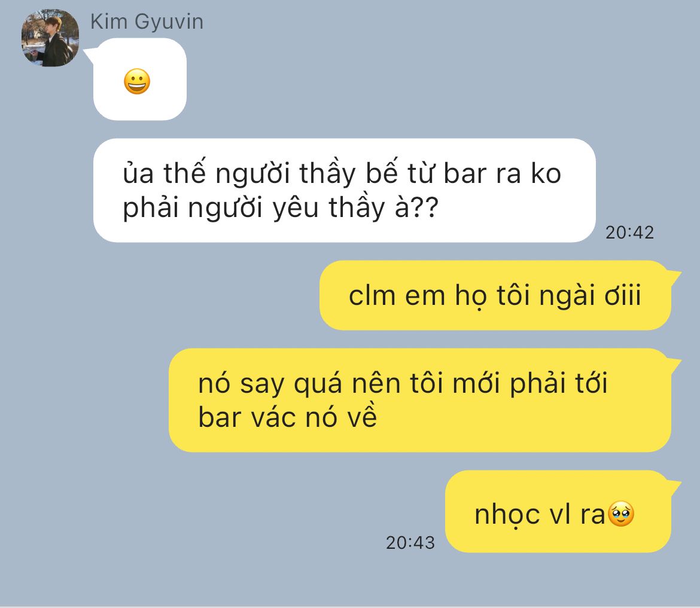
Task: Tap the line "bar vác nó về"
Action: pyautogui.click(x=288, y=418)
